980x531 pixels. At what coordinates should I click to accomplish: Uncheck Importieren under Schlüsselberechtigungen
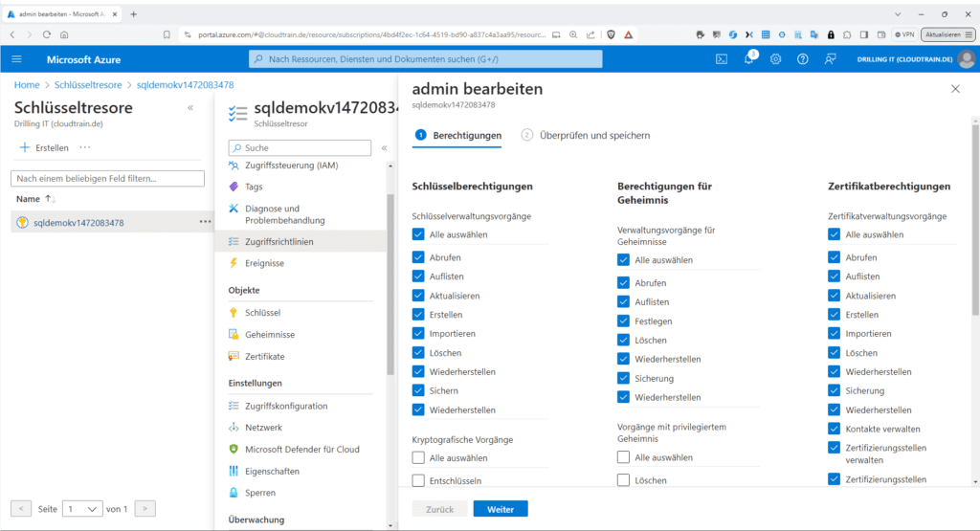coord(418,334)
